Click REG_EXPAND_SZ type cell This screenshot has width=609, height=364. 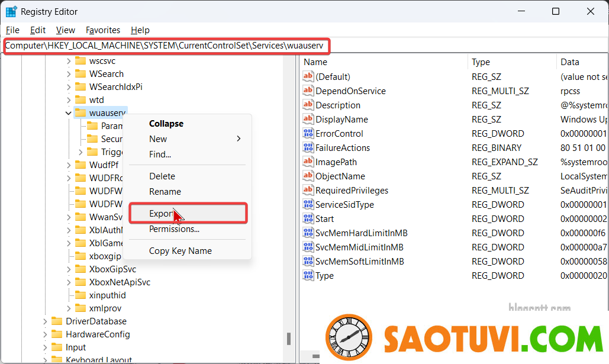point(504,162)
